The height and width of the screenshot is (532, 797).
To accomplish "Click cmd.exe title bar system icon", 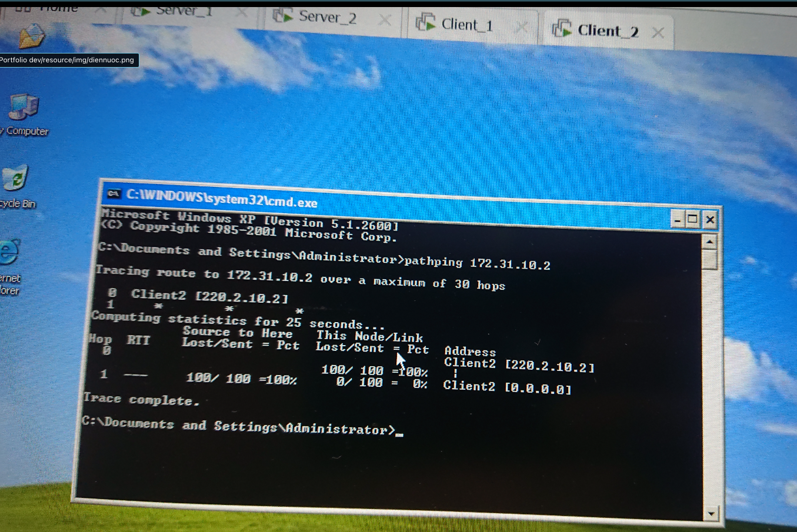I will click(114, 193).
